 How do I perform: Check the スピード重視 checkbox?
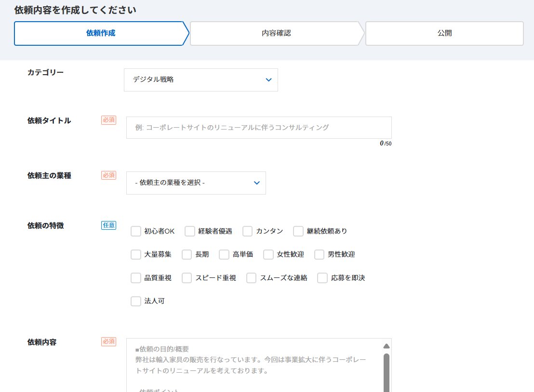pyautogui.click(x=187, y=278)
